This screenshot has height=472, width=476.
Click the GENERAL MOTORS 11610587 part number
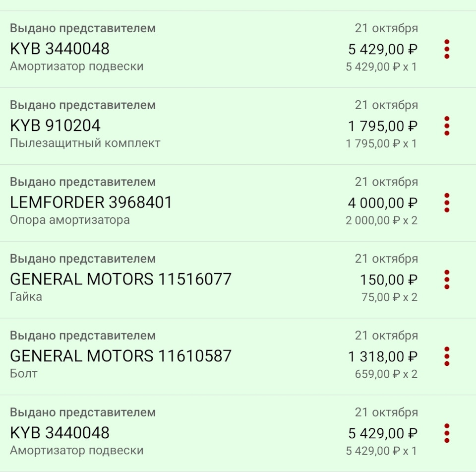121,356
